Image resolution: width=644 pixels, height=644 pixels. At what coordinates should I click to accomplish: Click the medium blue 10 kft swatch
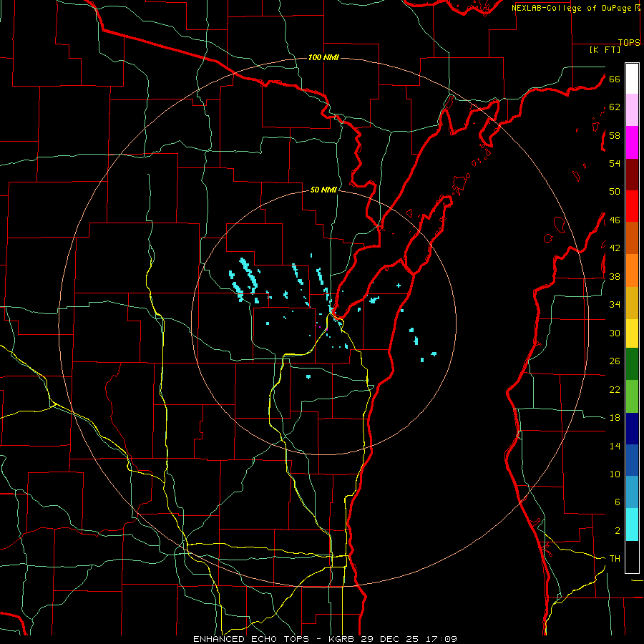pyautogui.click(x=632, y=460)
